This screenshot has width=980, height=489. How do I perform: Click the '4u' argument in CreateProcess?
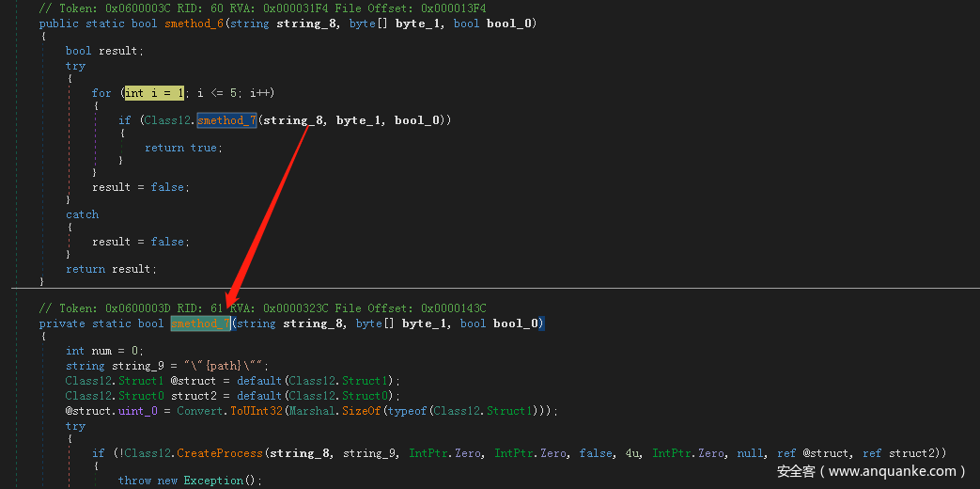(x=632, y=453)
